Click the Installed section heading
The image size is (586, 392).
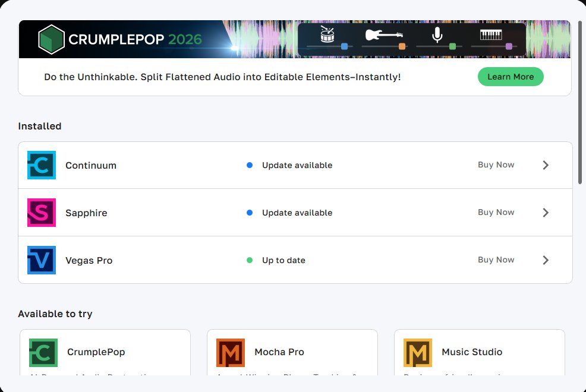point(40,126)
